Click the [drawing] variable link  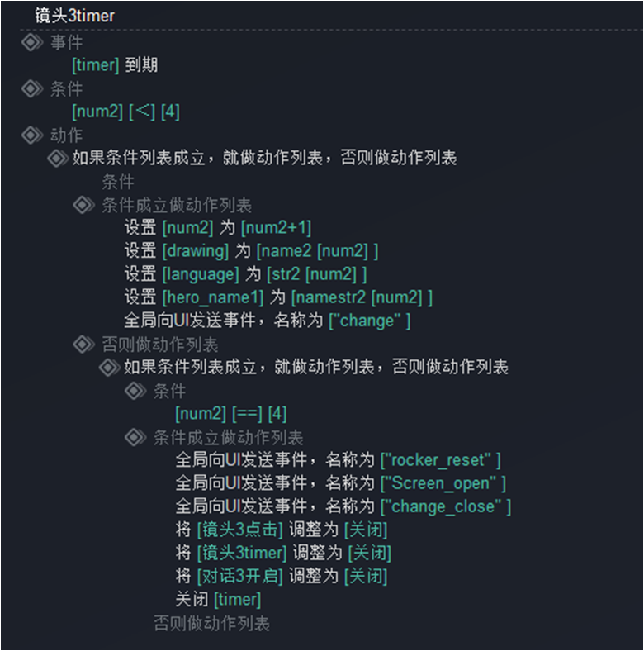pyautogui.click(x=196, y=251)
